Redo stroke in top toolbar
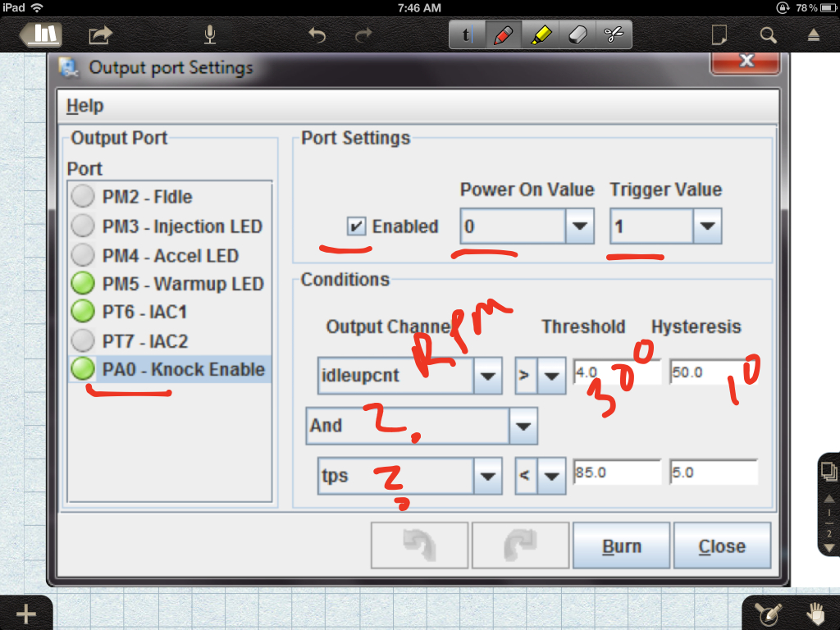Viewport: 840px width, 630px height. [x=363, y=35]
